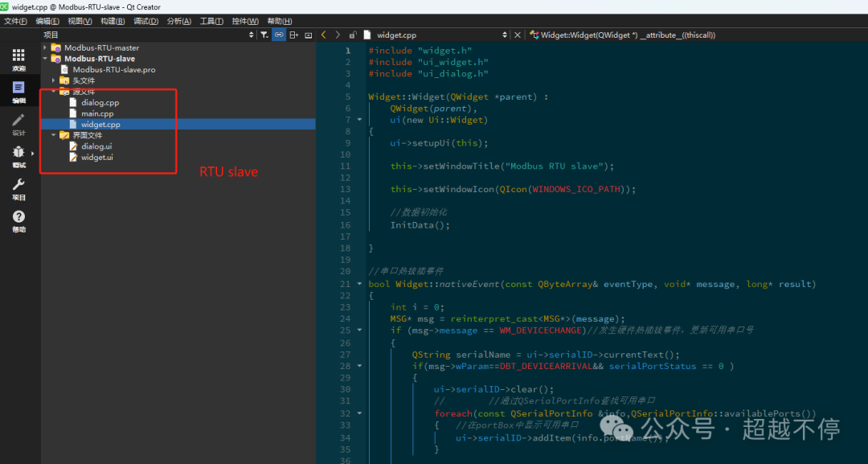Open the Welcome (欢迎) mode

pyautogui.click(x=18, y=60)
